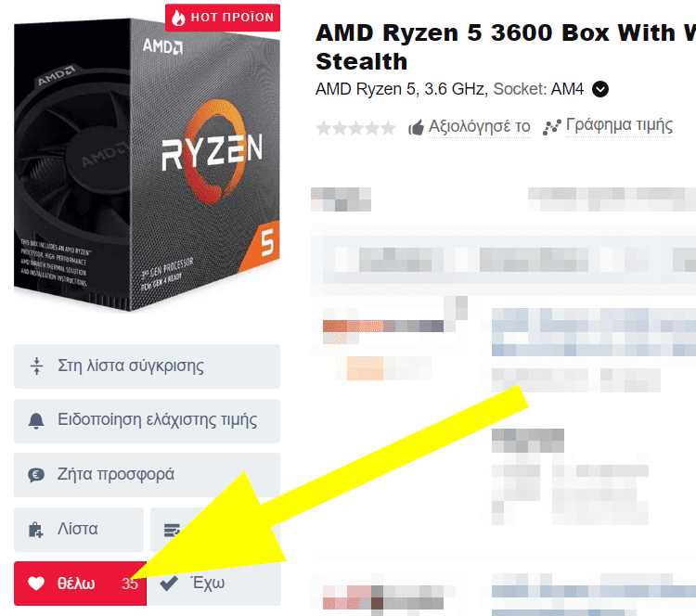
Task: Click the heart icon on Θέλω button
Action: (x=36, y=584)
